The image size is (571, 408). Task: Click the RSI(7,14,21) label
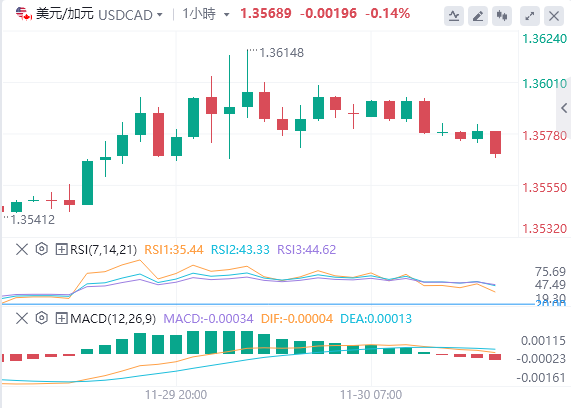tap(103, 250)
